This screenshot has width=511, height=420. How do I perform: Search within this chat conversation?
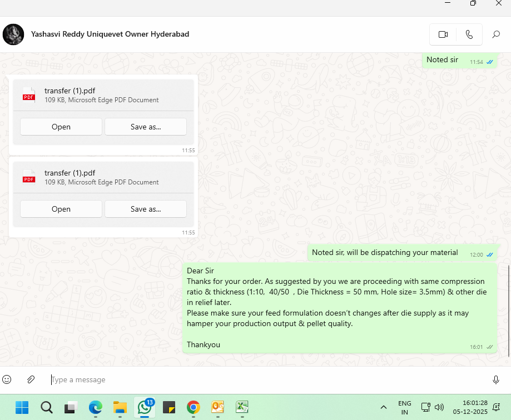(496, 34)
